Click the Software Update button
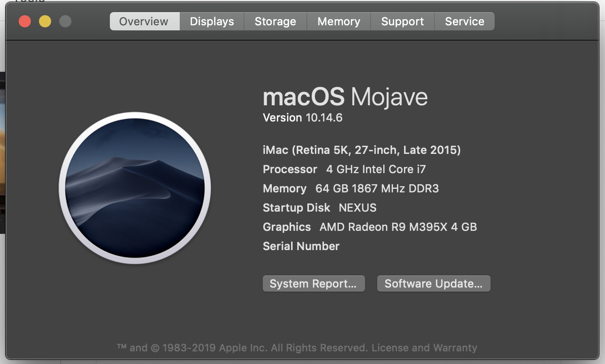605x364 pixels. click(433, 284)
